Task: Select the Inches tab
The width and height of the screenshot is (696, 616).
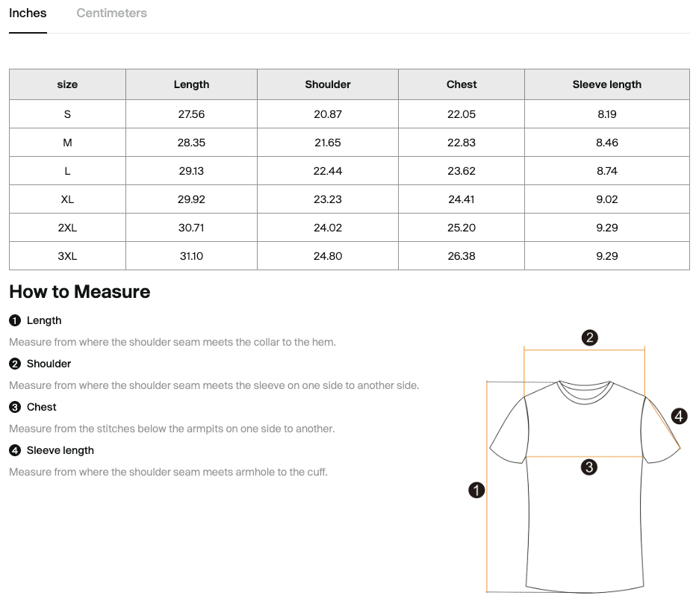Action: pyautogui.click(x=28, y=13)
